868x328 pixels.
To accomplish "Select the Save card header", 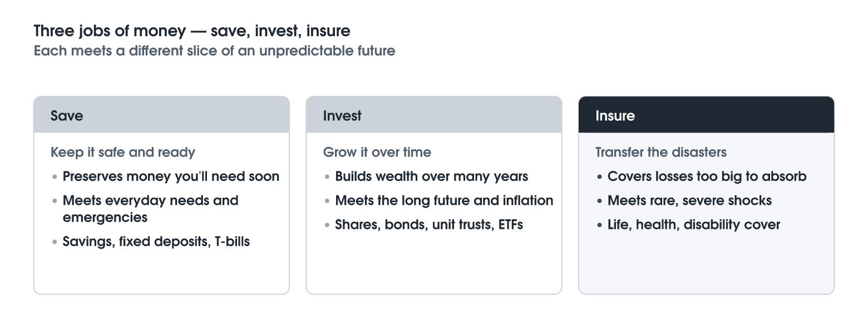I will (x=161, y=115).
